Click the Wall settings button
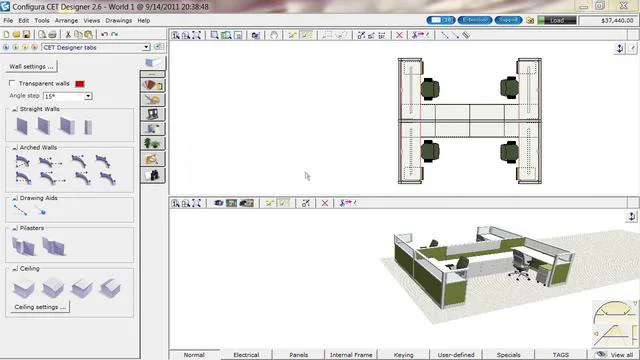The image size is (640, 360). point(31,66)
